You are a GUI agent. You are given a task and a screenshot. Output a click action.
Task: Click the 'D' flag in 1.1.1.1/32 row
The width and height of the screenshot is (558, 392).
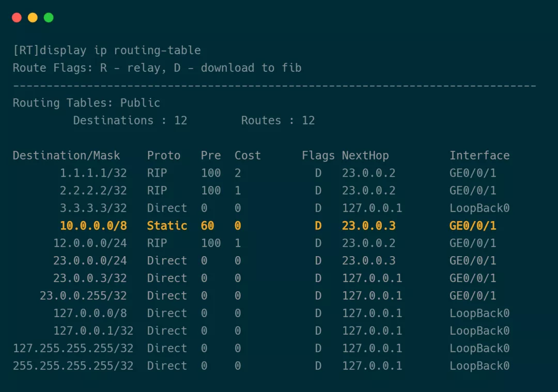coord(318,173)
